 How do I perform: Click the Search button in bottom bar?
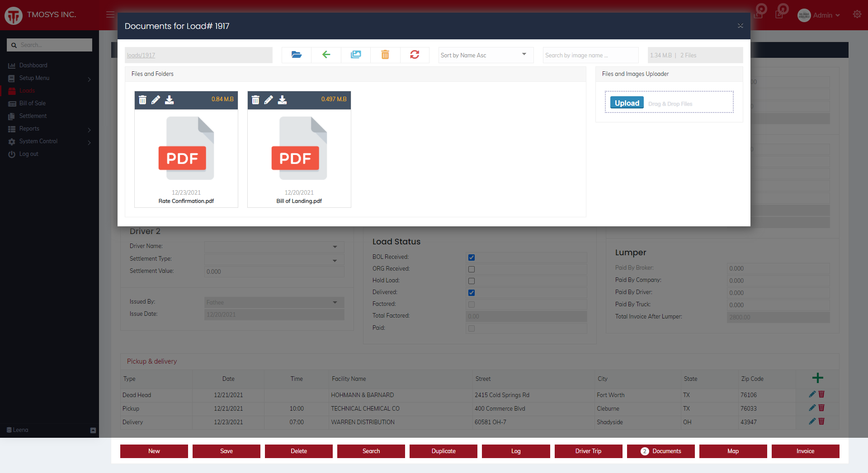pos(371,451)
